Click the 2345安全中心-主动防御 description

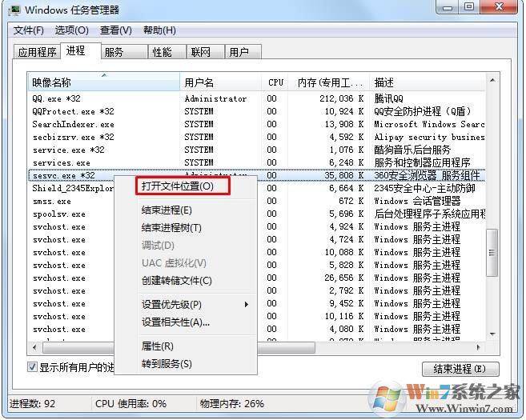(424, 188)
